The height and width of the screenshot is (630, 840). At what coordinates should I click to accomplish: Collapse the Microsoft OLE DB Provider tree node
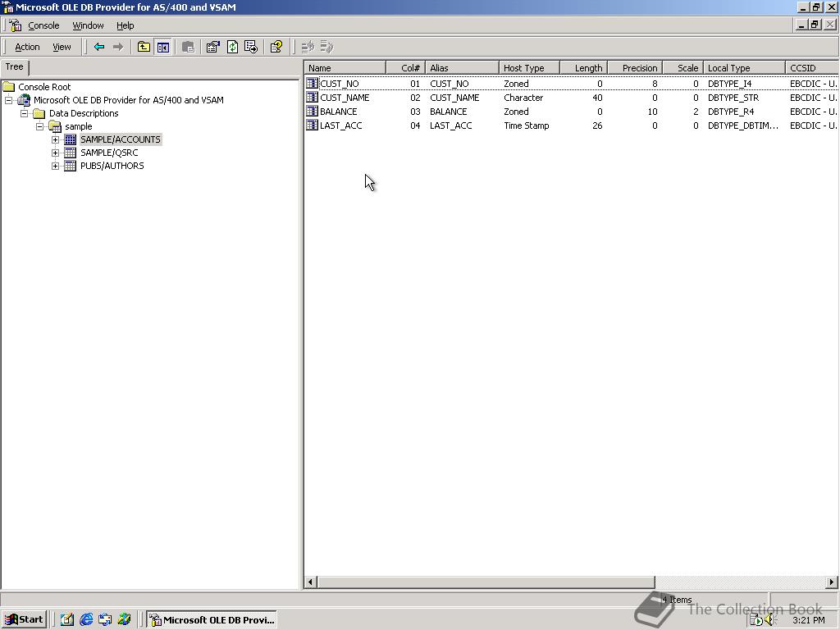8,100
